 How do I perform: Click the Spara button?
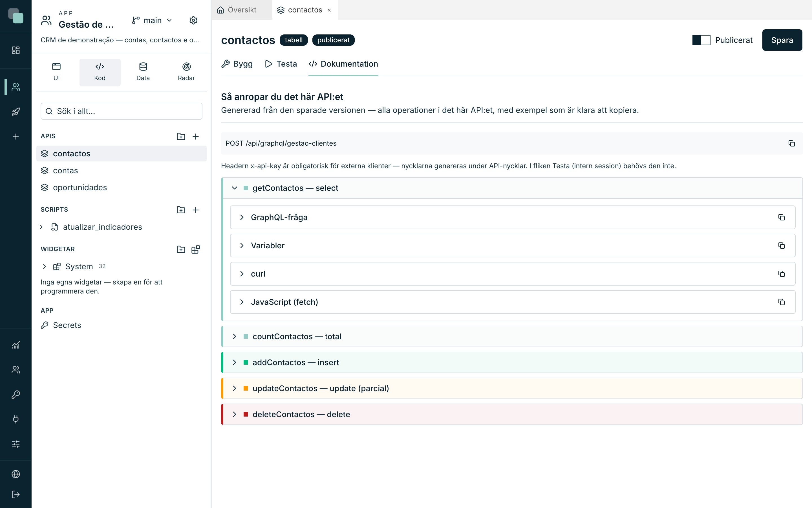coord(782,40)
